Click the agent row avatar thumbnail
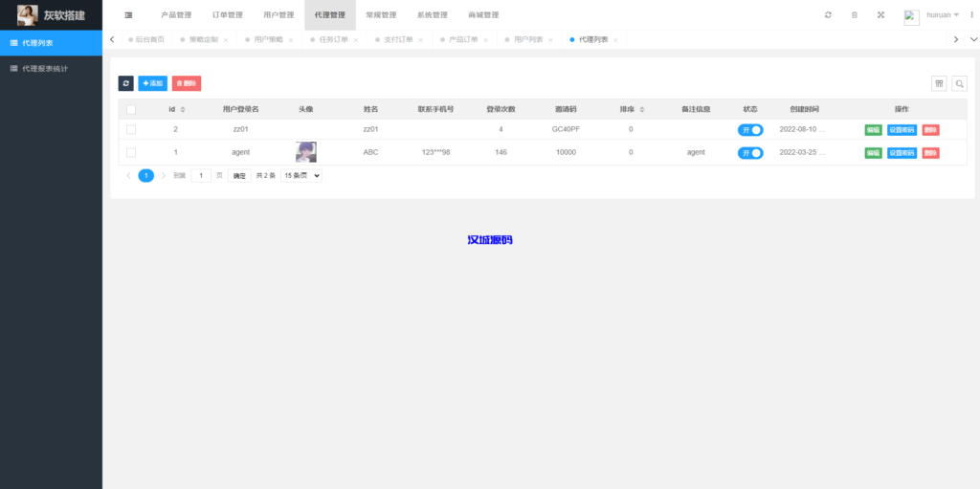Image resolution: width=980 pixels, height=489 pixels. 305,152
